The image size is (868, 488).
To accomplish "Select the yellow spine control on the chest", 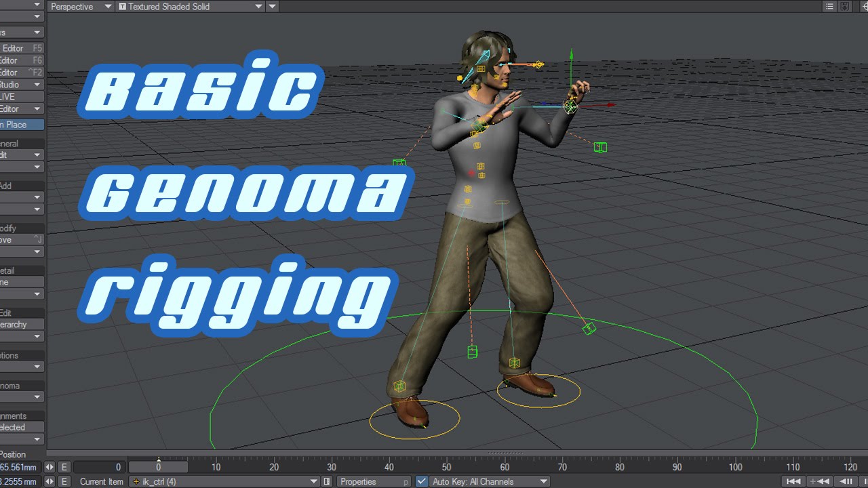I will click(x=477, y=145).
